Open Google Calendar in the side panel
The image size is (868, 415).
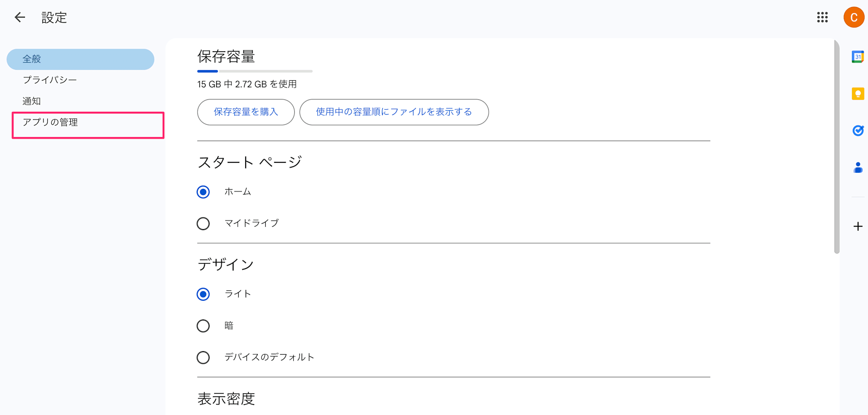click(x=858, y=57)
